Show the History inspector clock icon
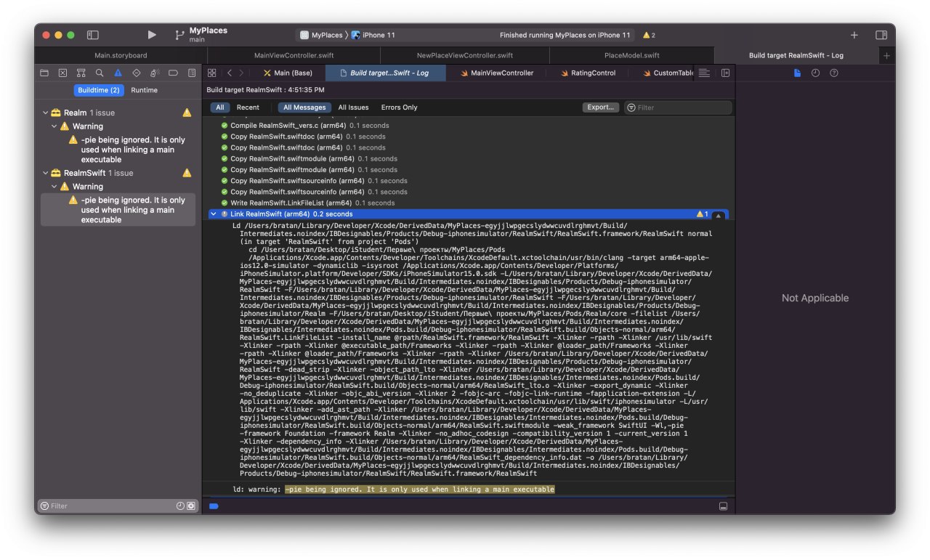Screen dimensions: 930x560 [815, 73]
